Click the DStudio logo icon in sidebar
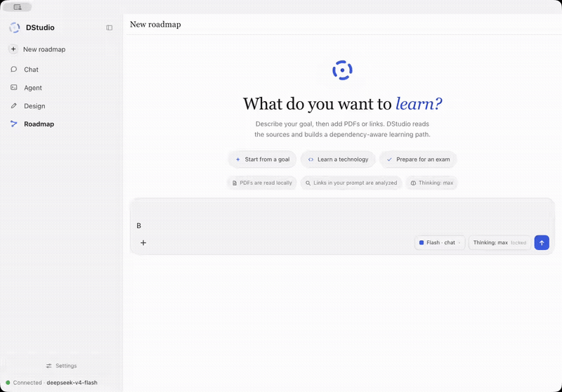This screenshot has width=562, height=392. 14,27
